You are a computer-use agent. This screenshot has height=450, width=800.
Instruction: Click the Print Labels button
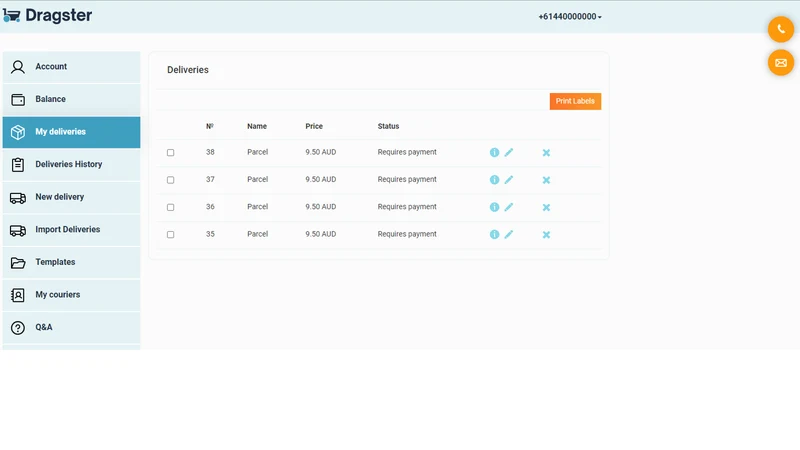pyautogui.click(x=575, y=101)
